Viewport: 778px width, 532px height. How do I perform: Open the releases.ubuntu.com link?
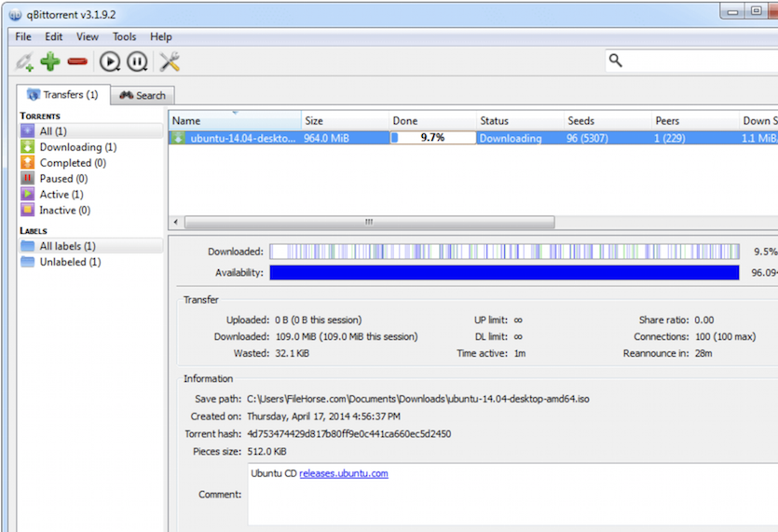pos(344,473)
